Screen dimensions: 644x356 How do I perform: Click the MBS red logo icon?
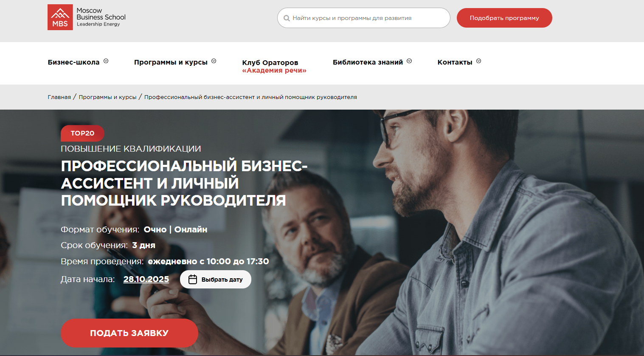60,17
